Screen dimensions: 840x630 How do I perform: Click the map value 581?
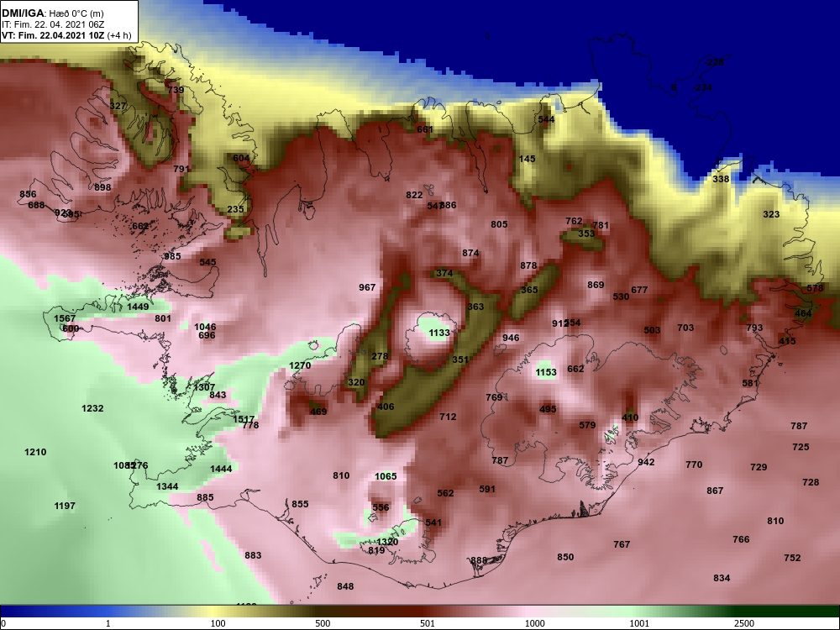(x=750, y=383)
